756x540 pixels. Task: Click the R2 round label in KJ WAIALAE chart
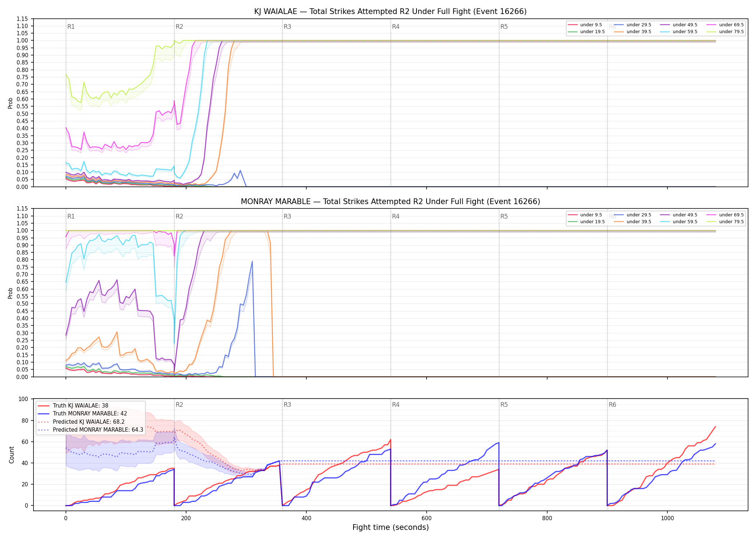click(x=179, y=27)
